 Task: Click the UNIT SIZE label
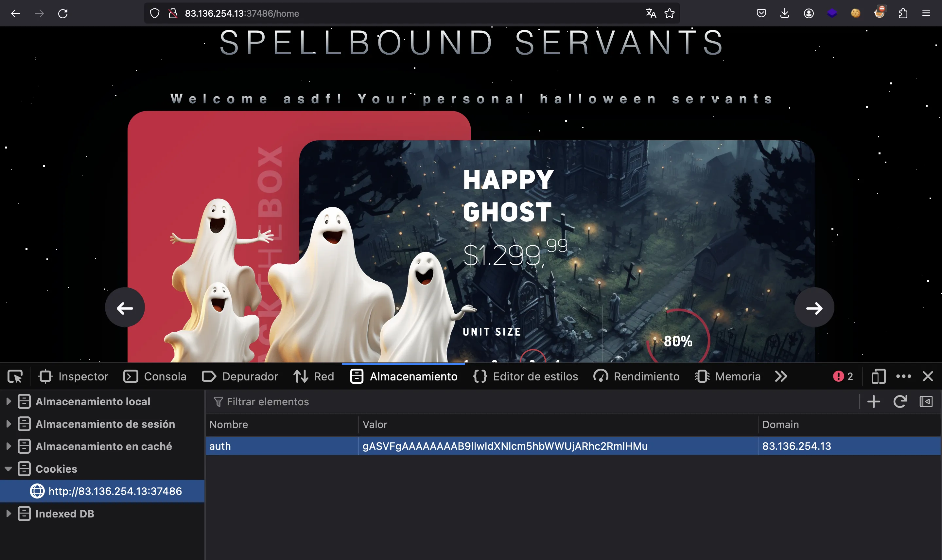click(x=492, y=332)
